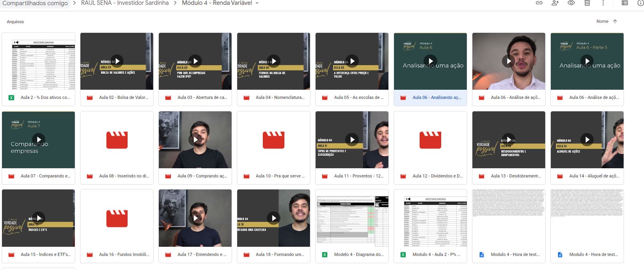Reverse sort direction with the arrow

click(x=615, y=22)
